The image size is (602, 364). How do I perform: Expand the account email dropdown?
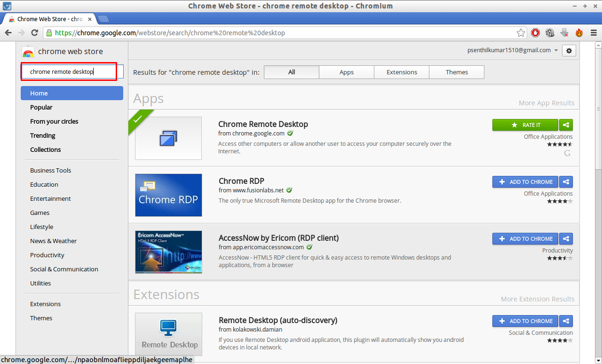point(556,50)
